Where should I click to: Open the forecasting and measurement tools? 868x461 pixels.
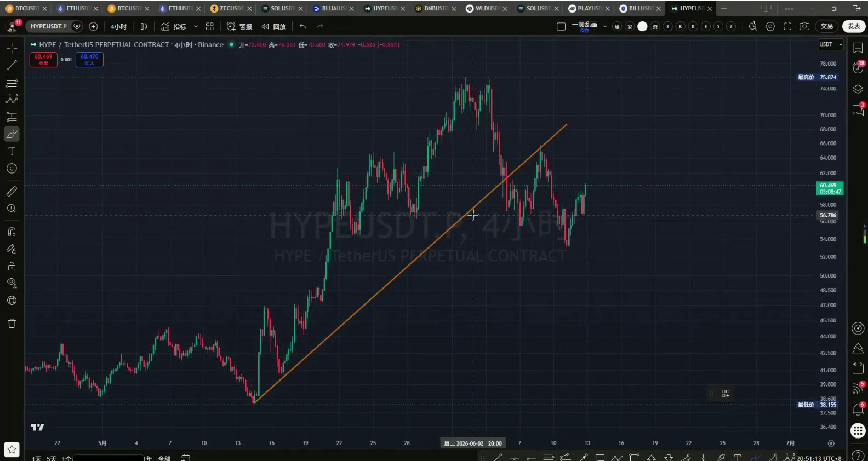pos(12,117)
